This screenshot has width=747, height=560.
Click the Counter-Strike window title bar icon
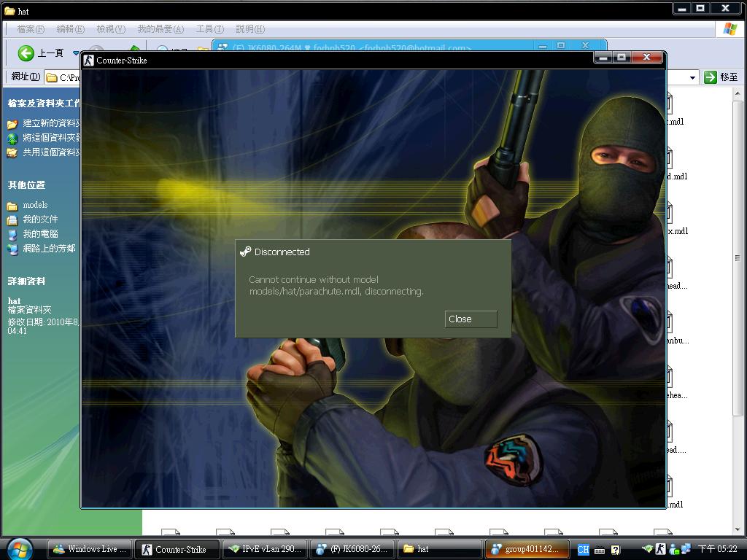88,61
